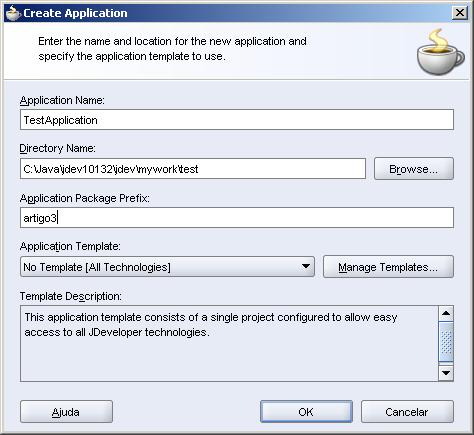Close the Create Application dialog
The width and height of the screenshot is (474, 435).
(460, 13)
